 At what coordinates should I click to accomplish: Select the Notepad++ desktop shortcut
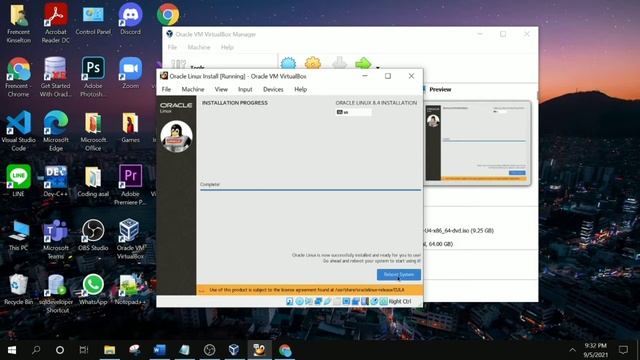(x=130, y=289)
